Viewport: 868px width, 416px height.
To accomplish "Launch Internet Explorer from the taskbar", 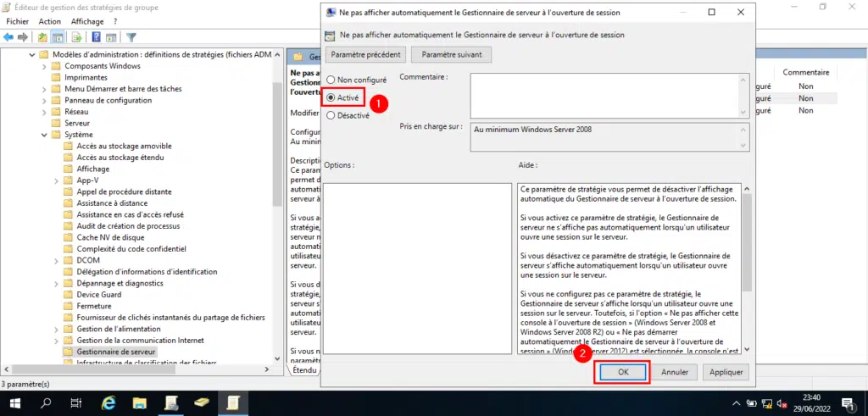I will [x=109, y=403].
